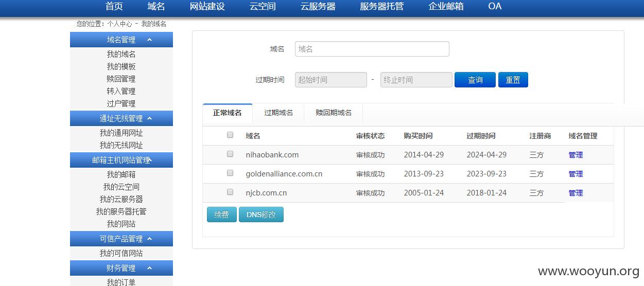
Task: Open the 域名 top navigation item
Action: tap(156, 6)
